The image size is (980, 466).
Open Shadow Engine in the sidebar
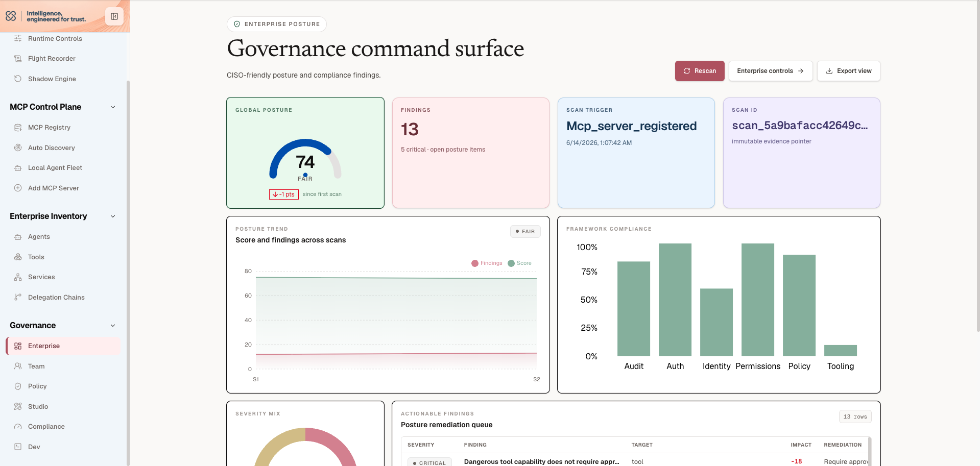pyautogui.click(x=52, y=79)
